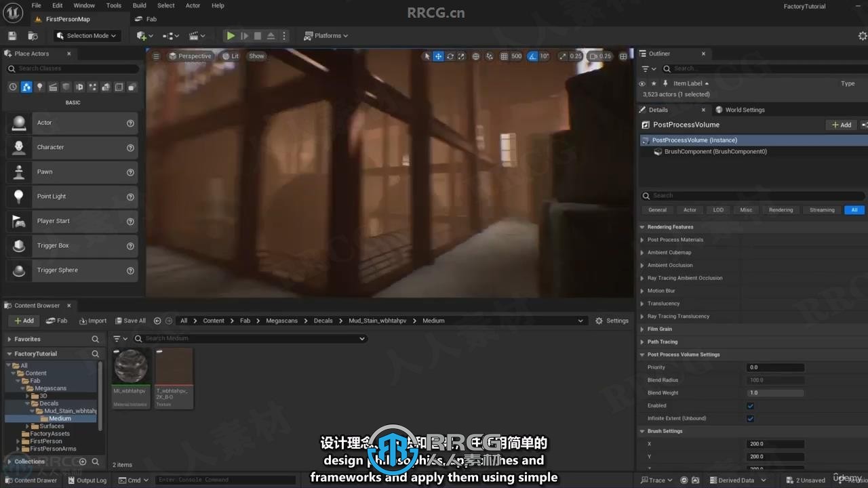Click Import in Content Browser
Viewport: 868px width, 488px height.
pyautogui.click(x=93, y=321)
